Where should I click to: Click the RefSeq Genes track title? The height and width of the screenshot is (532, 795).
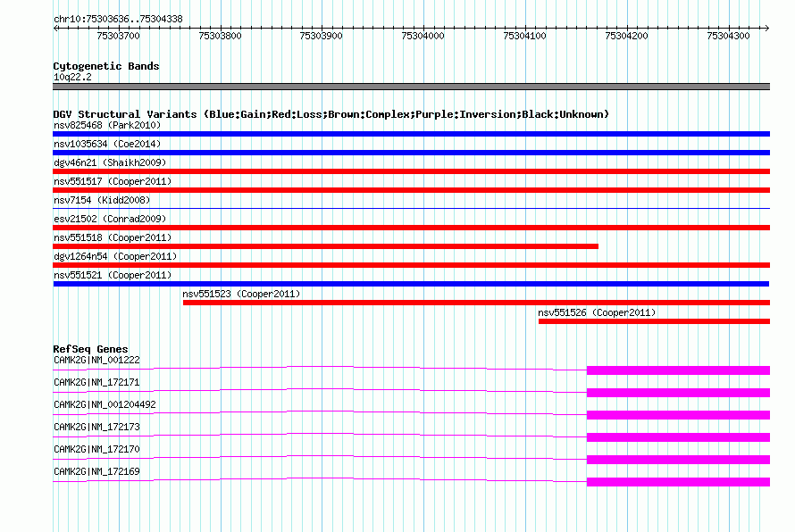[90, 349]
